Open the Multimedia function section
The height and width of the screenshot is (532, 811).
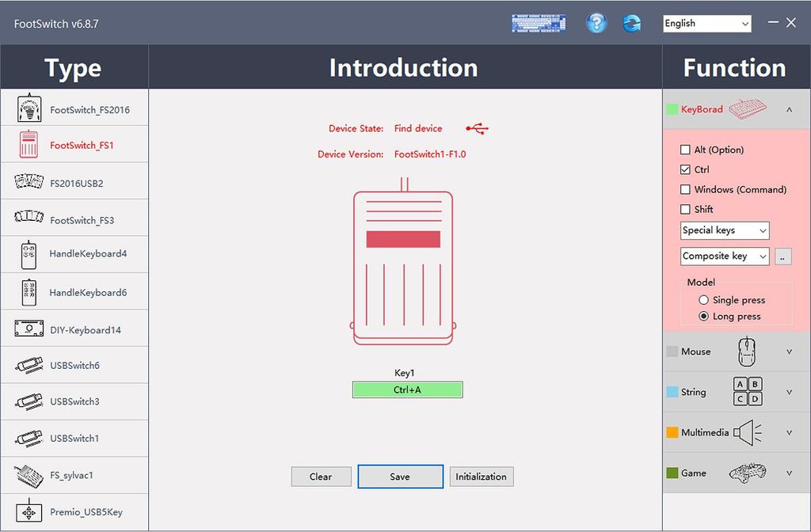point(736,432)
